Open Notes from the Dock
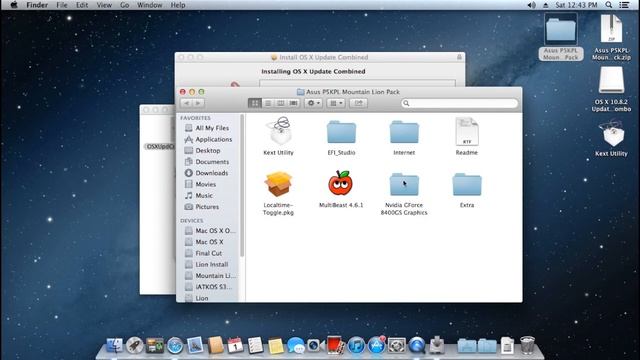This screenshot has width=640, height=360. point(276,345)
